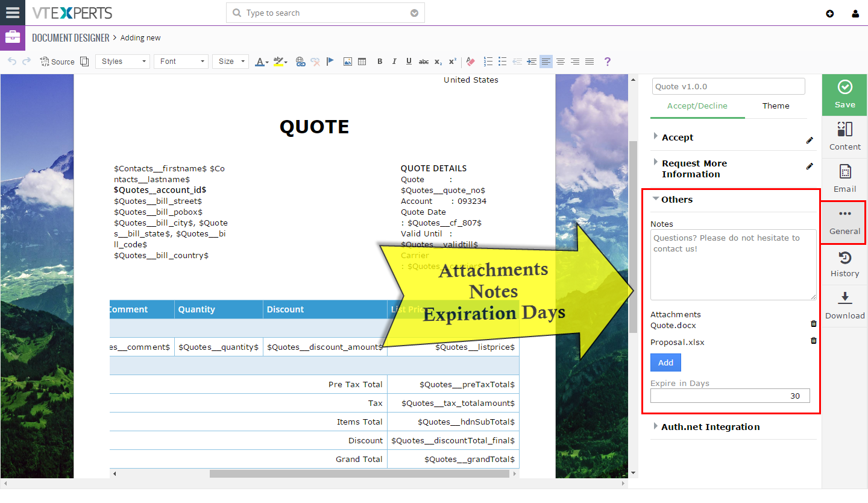Click the VTExperts logo
The image size is (868, 503).
(x=72, y=13)
